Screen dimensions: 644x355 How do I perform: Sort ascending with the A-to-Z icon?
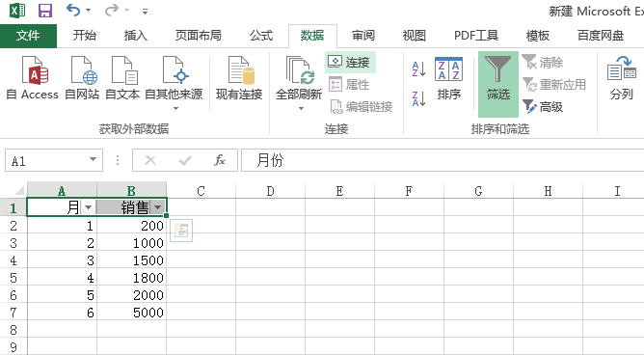(418, 68)
